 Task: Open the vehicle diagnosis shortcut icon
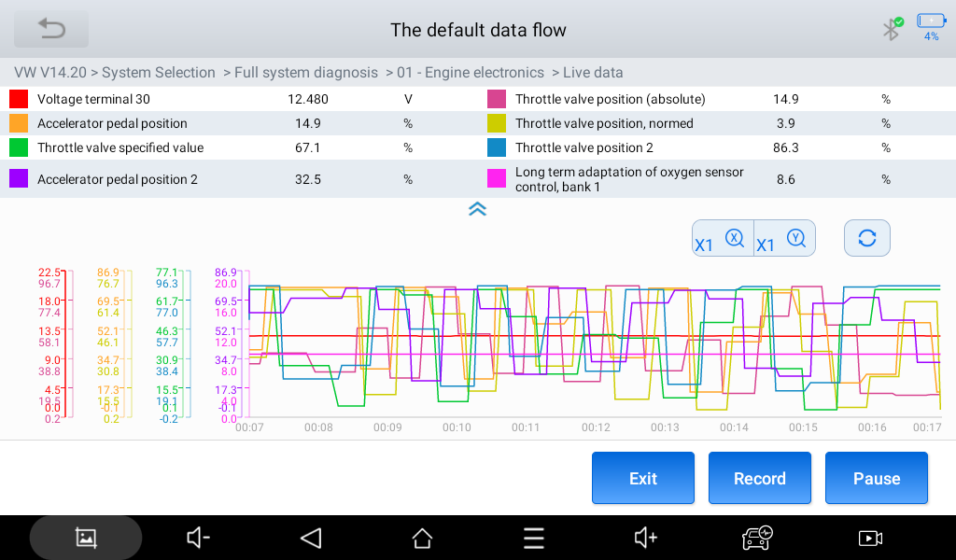pos(756,538)
